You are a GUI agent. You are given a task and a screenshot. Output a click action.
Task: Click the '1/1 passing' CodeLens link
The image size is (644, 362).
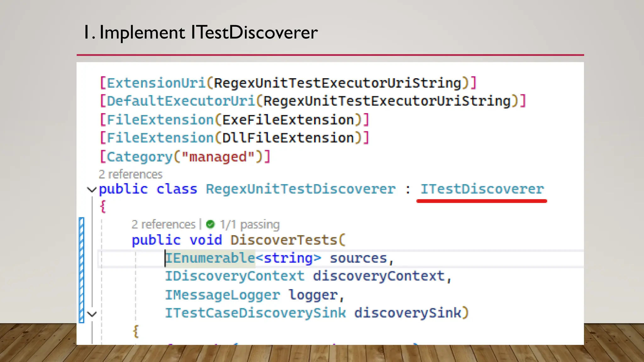click(249, 225)
